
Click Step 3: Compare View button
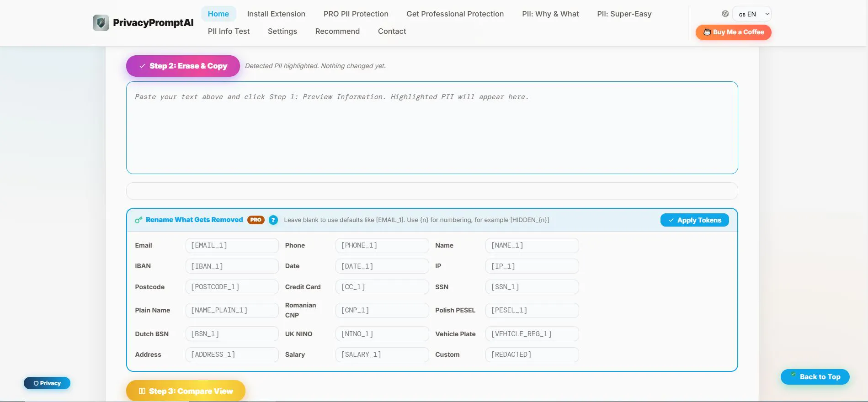click(186, 391)
